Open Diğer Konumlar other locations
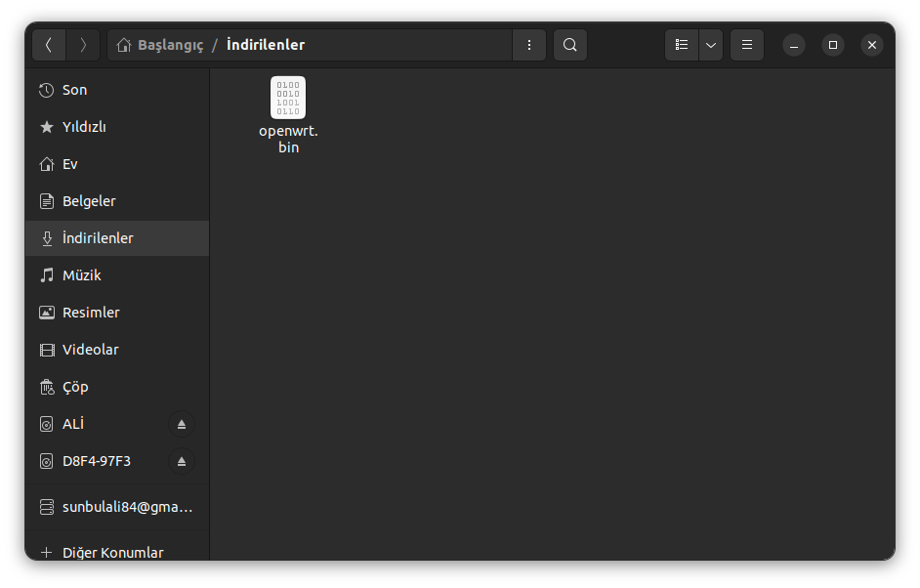Screen dimensions: 920x588 tap(117, 552)
